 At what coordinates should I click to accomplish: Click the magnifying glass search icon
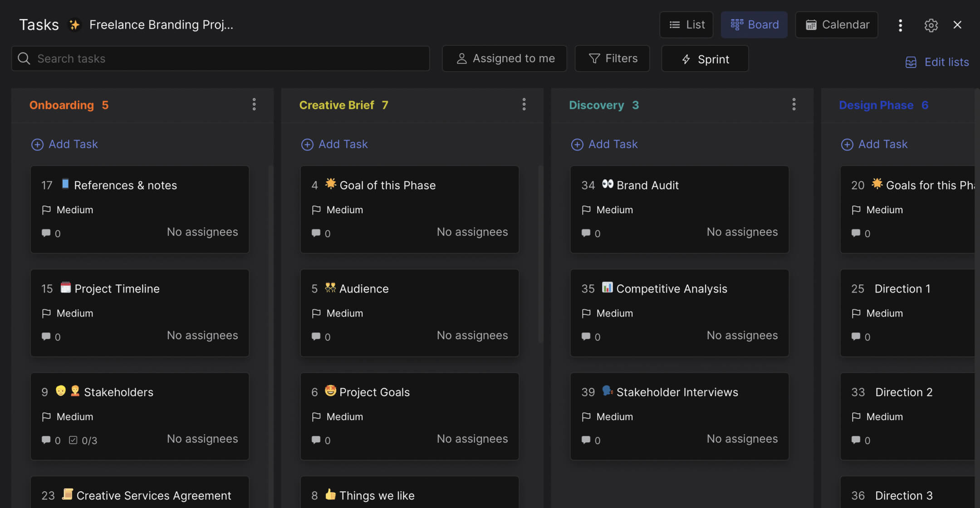(x=24, y=59)
